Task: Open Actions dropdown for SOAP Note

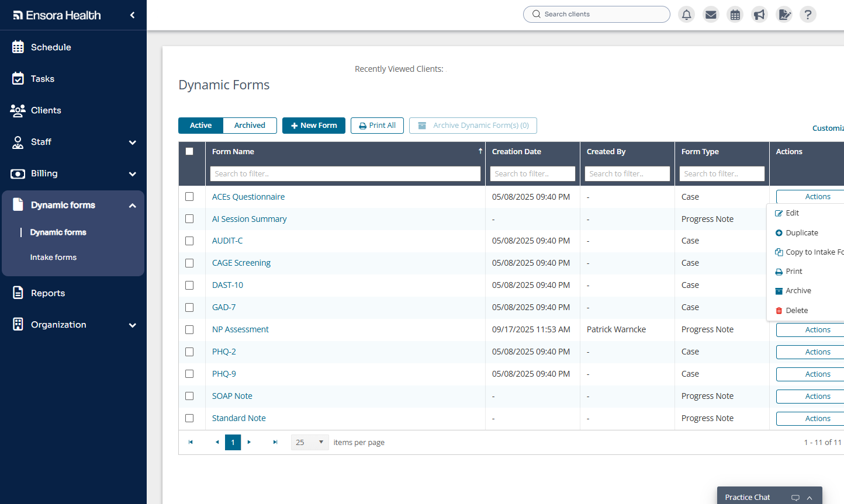Action: coord(810,397)
